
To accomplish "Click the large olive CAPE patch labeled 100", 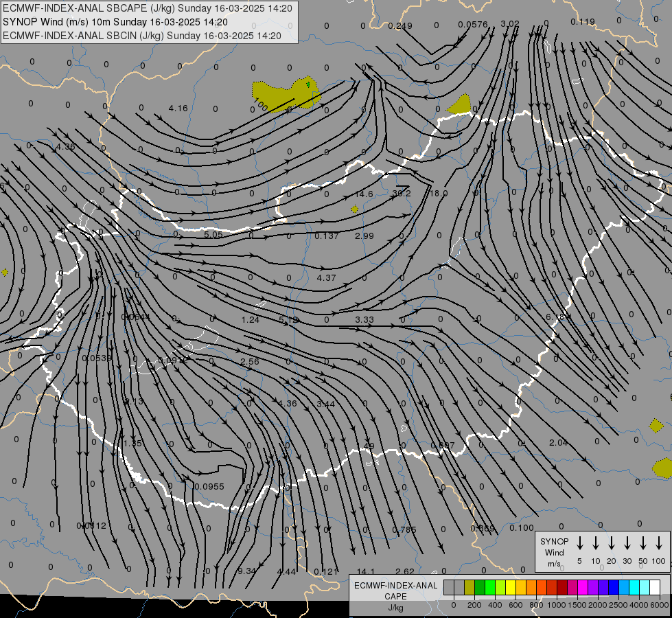I will click(x=285, y=94).
